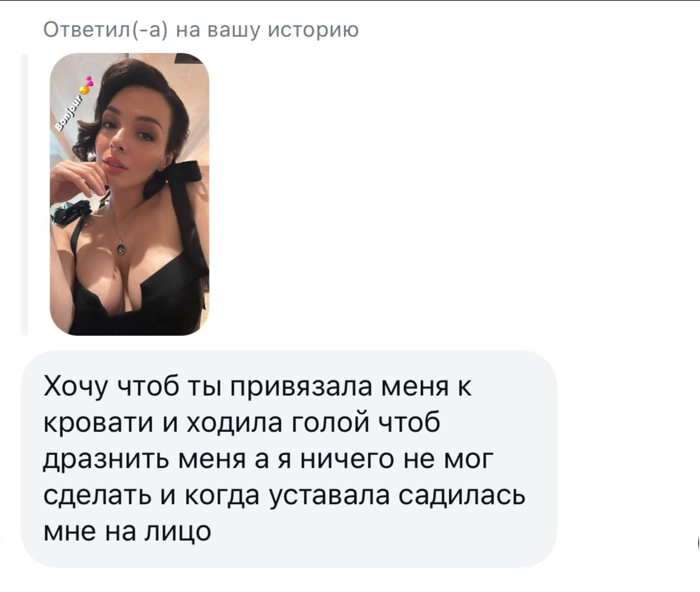Click the first message line starting with 'Хочу'
This screenshot has width=700, height=592.
click(257, 387)
